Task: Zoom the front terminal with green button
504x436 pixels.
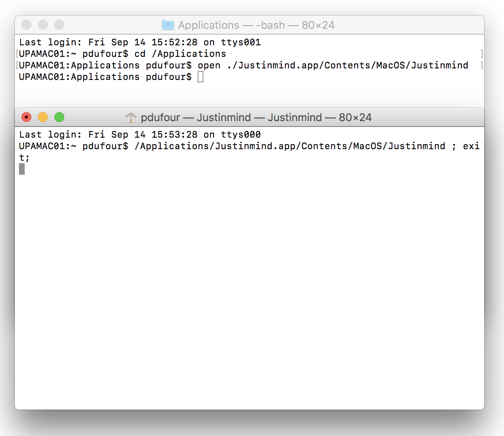Action: 59,117
